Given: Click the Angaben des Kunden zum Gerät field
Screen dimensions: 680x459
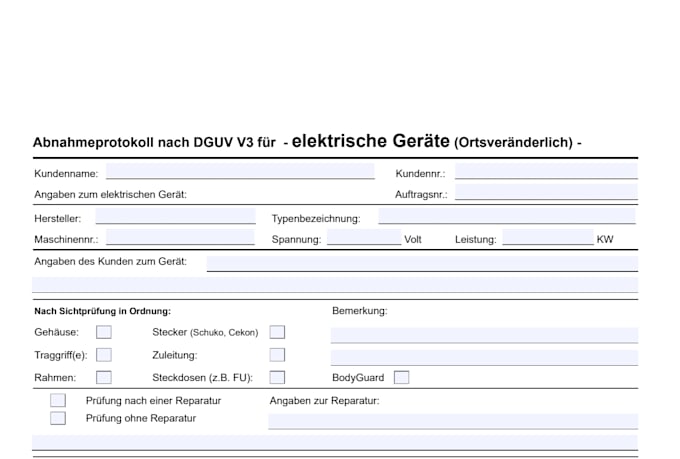Looking at the screenshot, I should 422,264.
